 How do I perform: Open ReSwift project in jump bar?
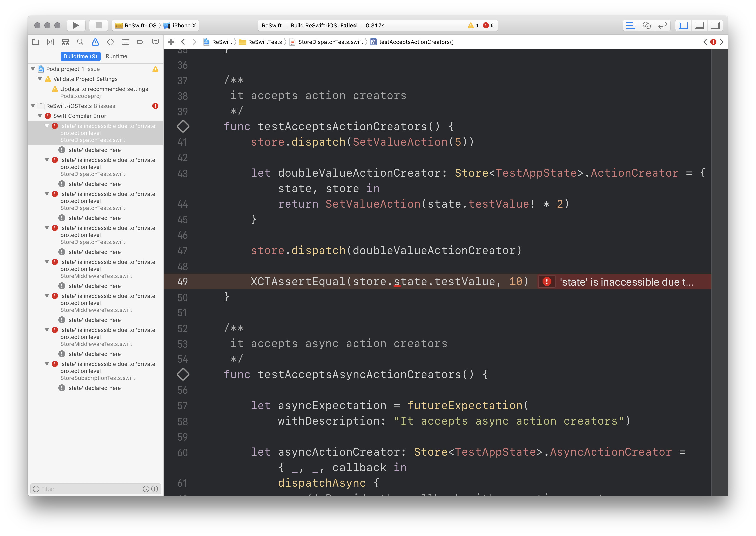218,42
